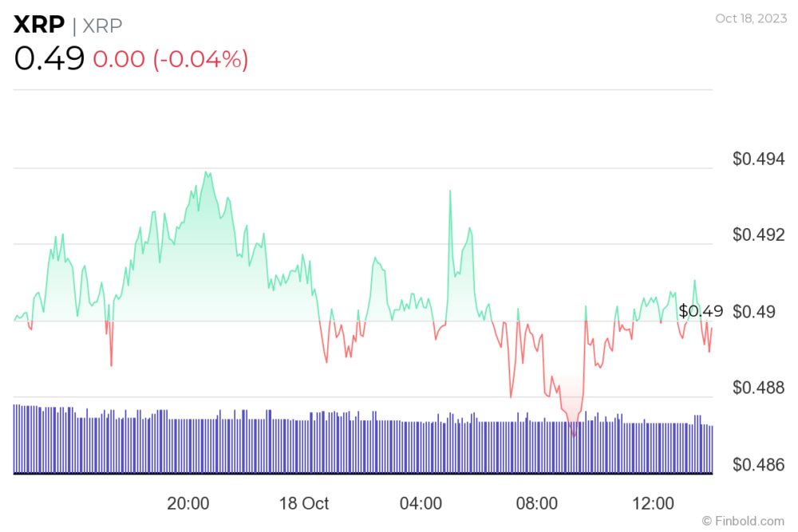Click the 20:00 time axis label
798x532 pixels.
188,503
